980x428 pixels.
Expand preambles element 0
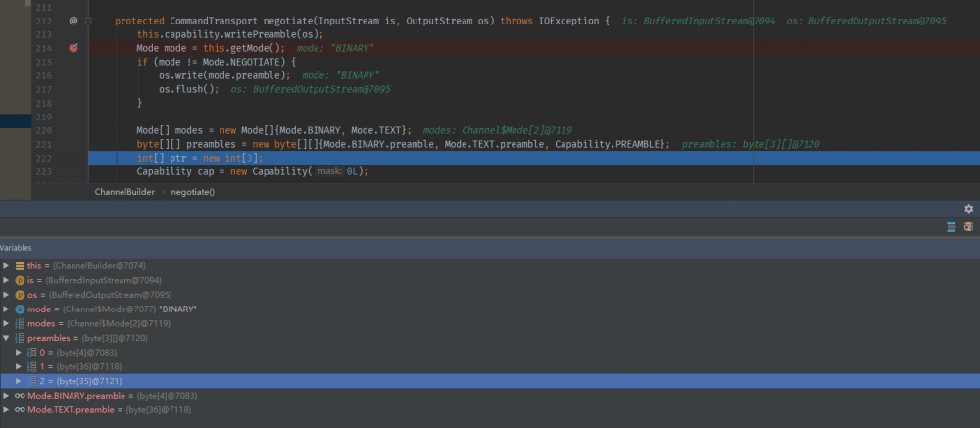click(19, 352)
